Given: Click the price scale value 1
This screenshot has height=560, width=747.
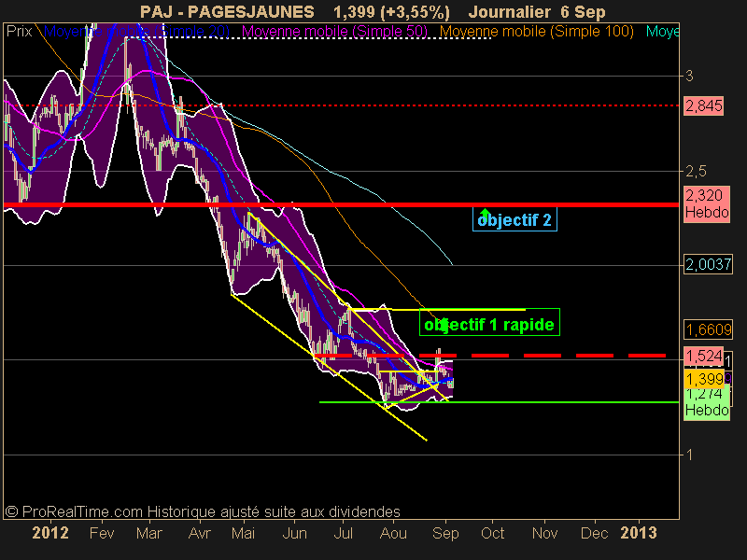Looking at the screenshot, I should (689, 455).
